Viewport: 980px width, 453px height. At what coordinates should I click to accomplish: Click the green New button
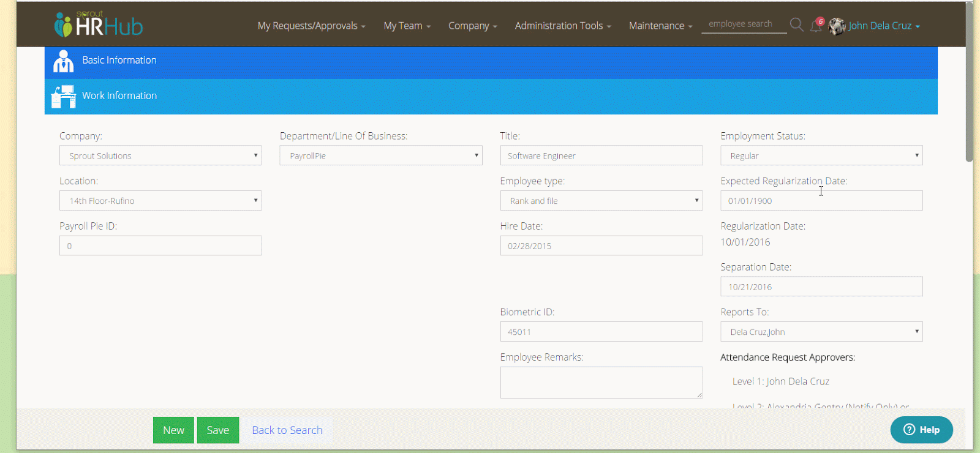173,430
